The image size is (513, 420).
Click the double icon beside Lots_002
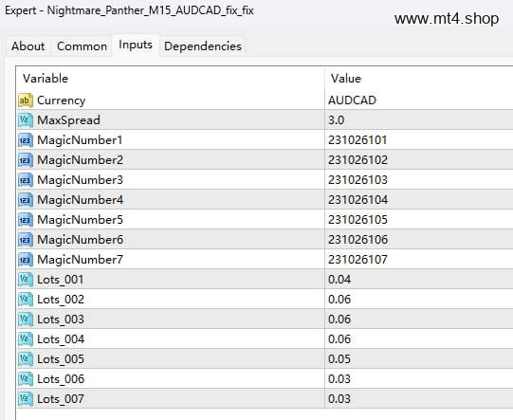[26, 300]
